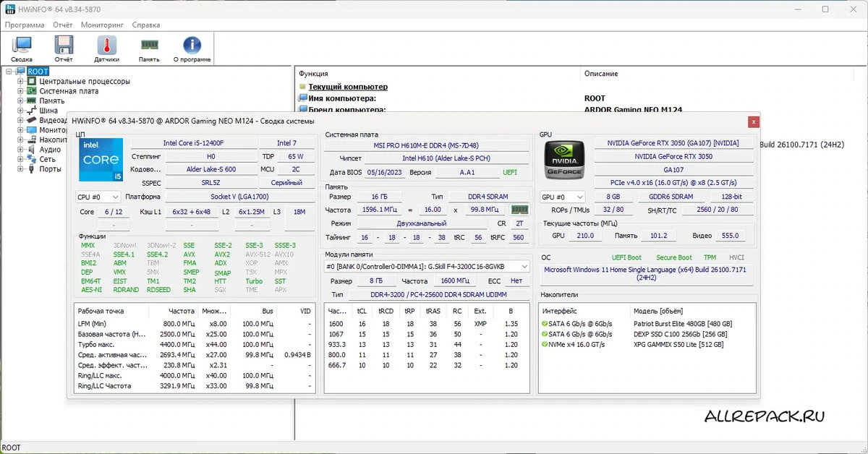868x454 pixels.
Task: Click the green status icon of Patriot Burst Elite
Action: 545,324
